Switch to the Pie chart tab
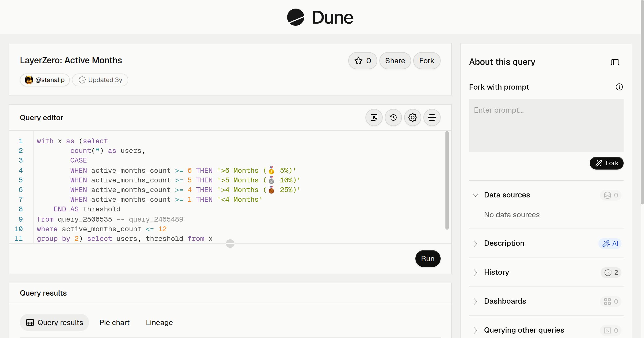This screenshot has width=644, height=338. (114, 322)
